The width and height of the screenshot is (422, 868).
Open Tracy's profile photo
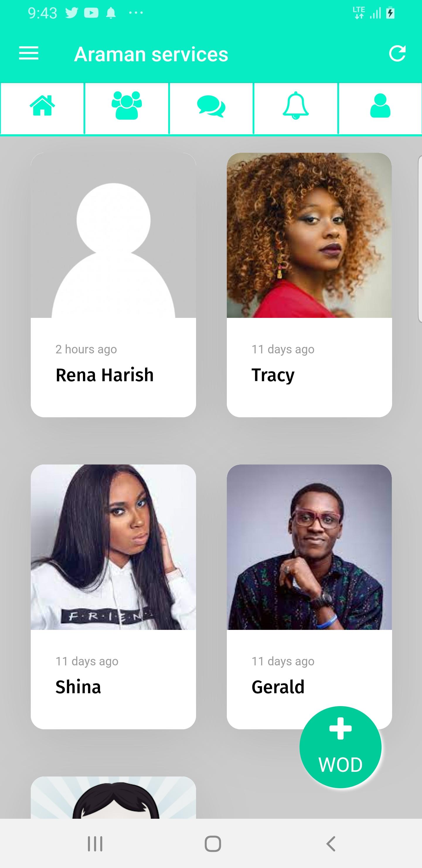coord(309,235)
